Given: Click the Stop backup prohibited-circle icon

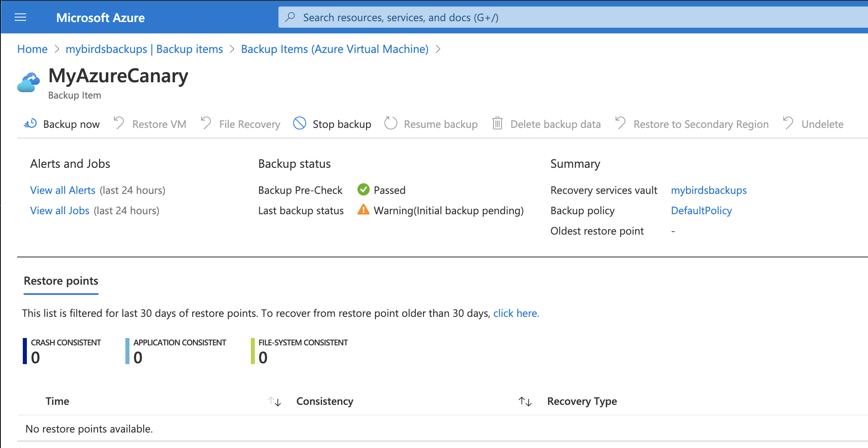Looking at the screenshot, I should tap(300, 123).
